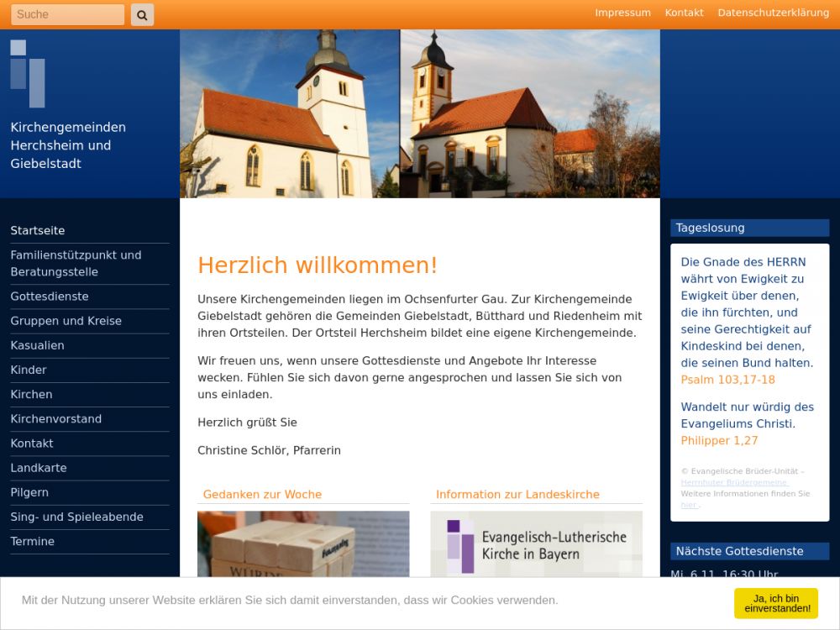Open the Datenschutzerklärung link

pyautogui.click(x=773, y=13)
